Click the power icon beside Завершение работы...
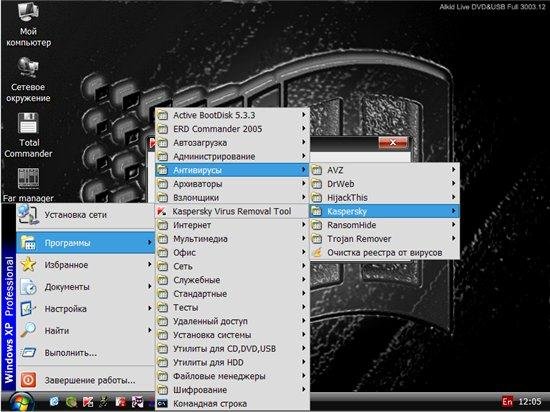 click(28, 380)
